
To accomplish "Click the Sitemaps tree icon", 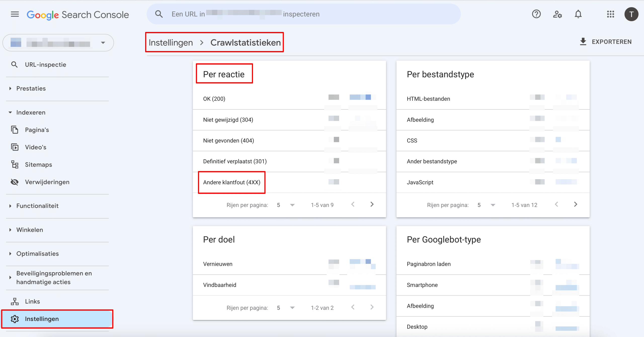I will (x=15, y=165).
